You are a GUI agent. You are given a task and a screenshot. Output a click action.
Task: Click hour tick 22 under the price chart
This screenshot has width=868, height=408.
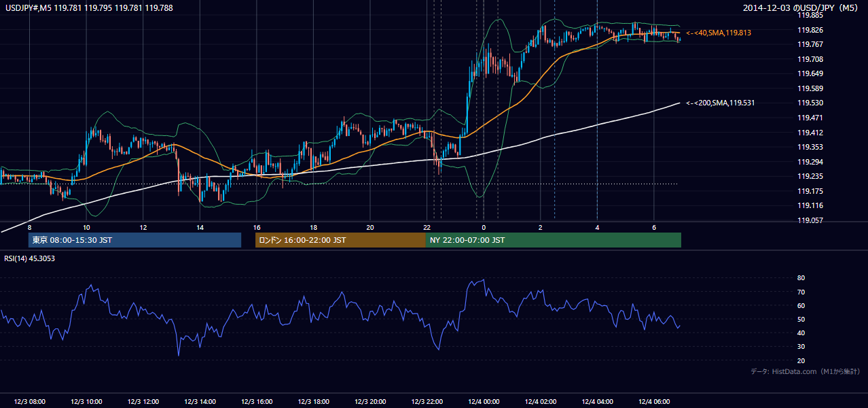(x=427, y=227)
